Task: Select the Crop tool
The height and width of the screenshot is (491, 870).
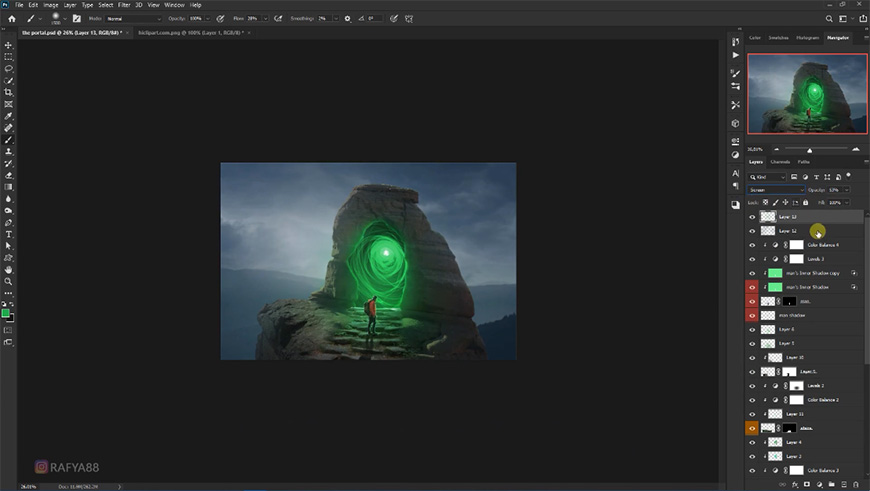Action: (x=8, y=93)
